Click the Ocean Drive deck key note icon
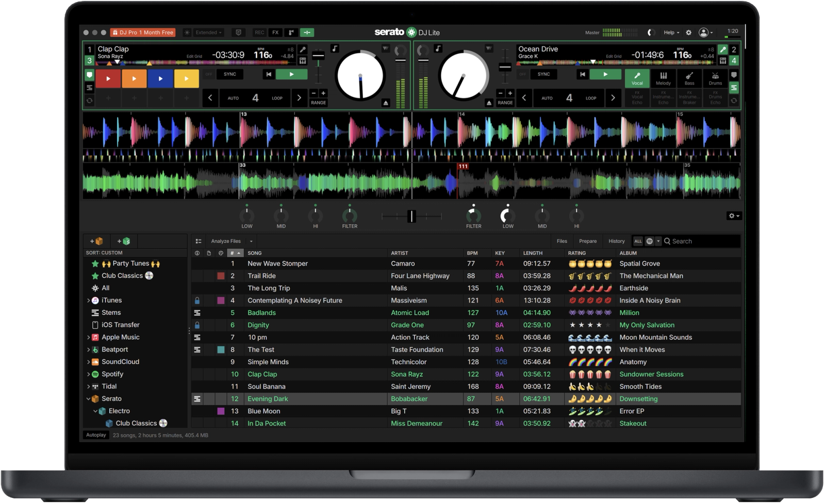Screen dimensions: 825x504 [x=438, y=48]
